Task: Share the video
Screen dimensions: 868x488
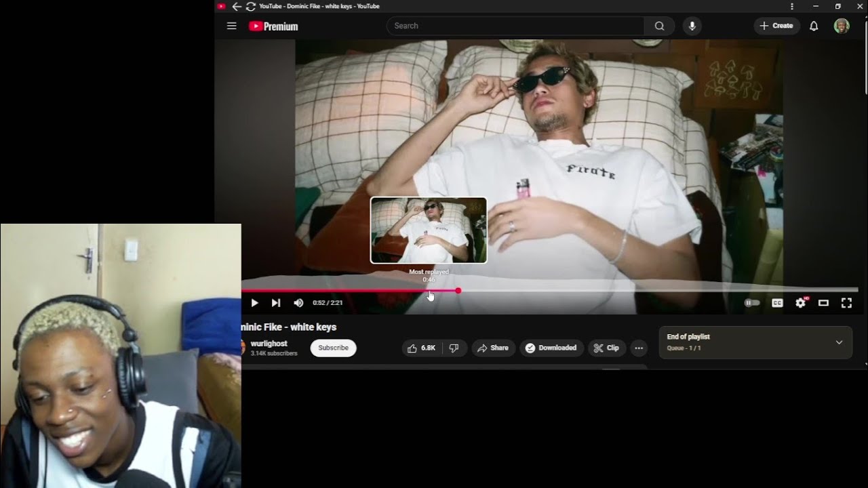Action: (493, 348)
